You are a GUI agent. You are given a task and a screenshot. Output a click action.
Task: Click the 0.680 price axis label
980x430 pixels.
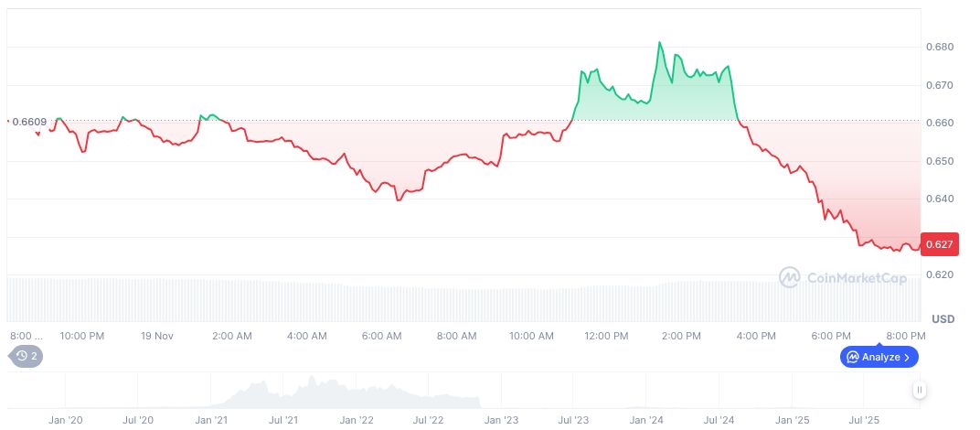coord(940,47)
